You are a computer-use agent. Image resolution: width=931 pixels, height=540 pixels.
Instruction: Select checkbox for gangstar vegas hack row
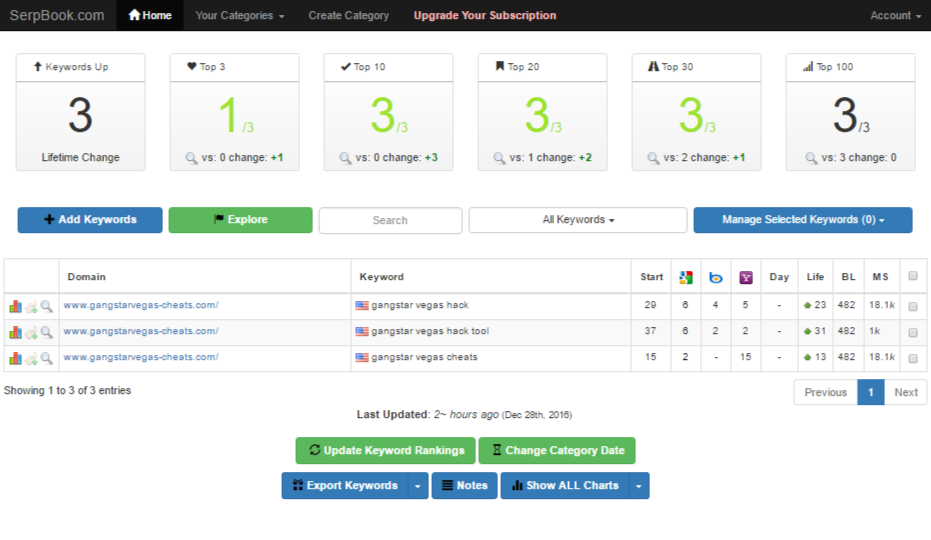912,306
